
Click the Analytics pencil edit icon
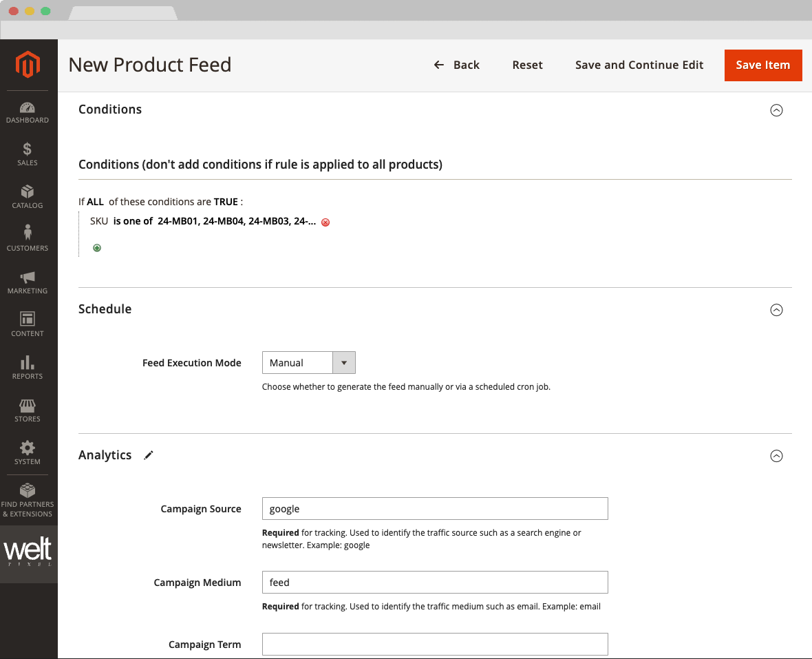coord(149,455)
